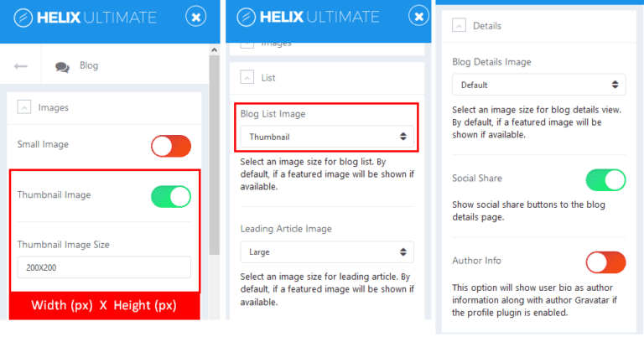Viewport: 644px width, 342px height.
Task: Edit the Thumbnail Image Size field
Action: coord(104,267)
